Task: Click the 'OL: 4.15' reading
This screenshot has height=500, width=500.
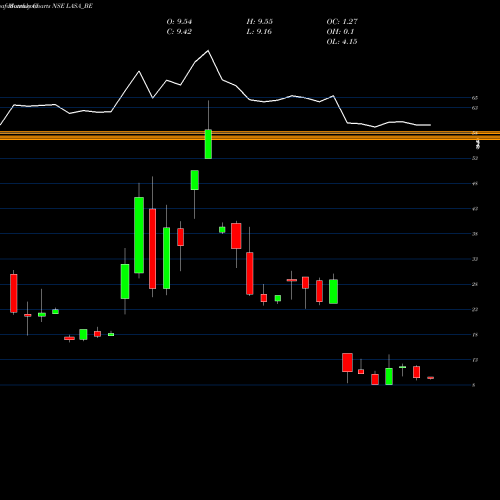Action: point(342,42)
